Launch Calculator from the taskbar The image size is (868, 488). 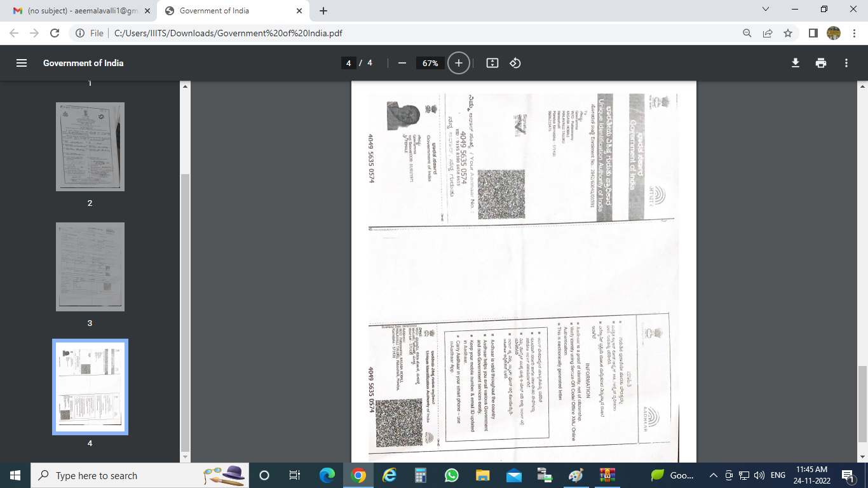point(420,475)
